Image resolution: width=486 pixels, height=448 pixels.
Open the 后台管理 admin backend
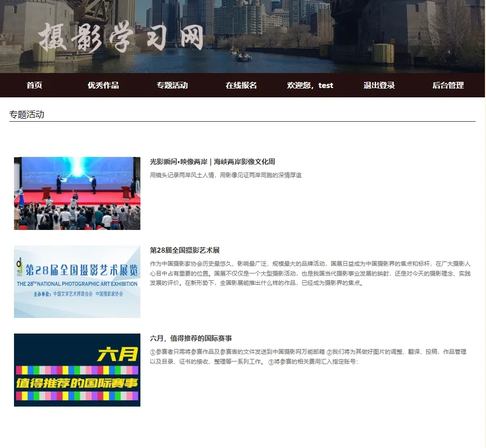(449, 85)
